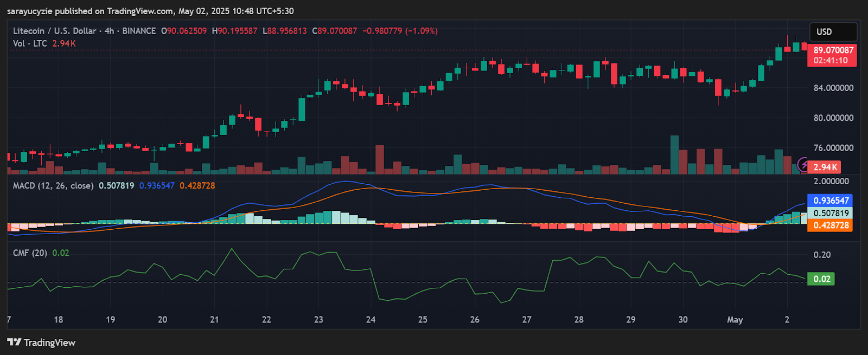
Task: Click the orange 0.428728 signal axis label
Action: pos(830,225)
